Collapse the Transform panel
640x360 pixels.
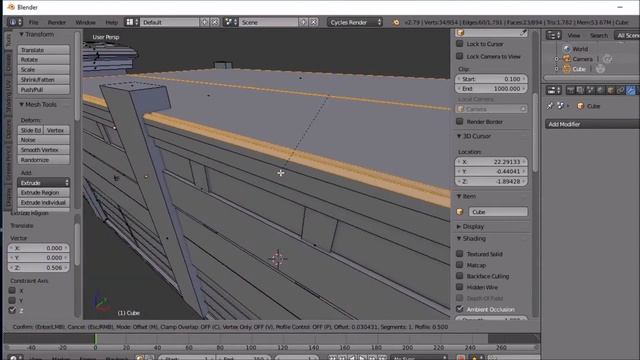pyautogui.click(x=21, y=34)
